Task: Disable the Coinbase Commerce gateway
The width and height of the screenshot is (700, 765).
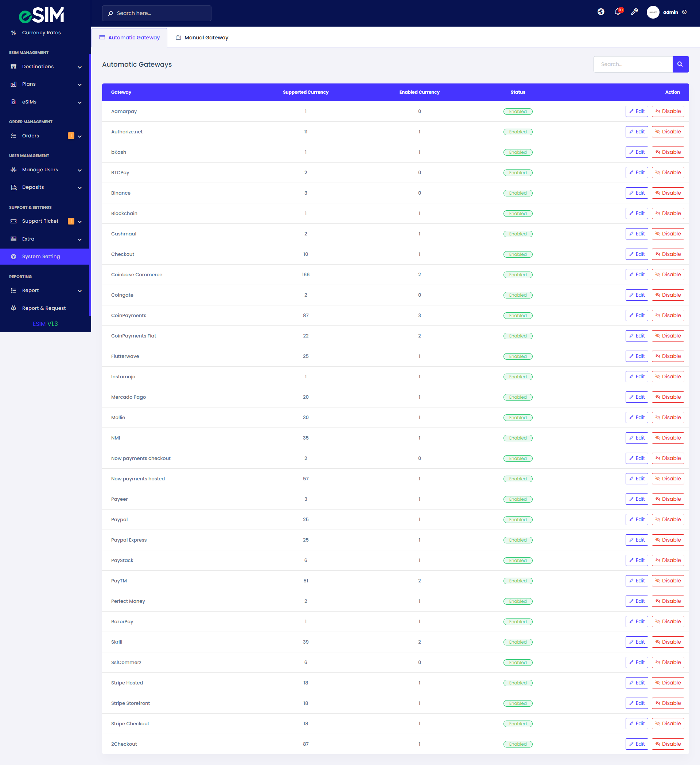Action: pyautogui.click(x=668, y=274)
